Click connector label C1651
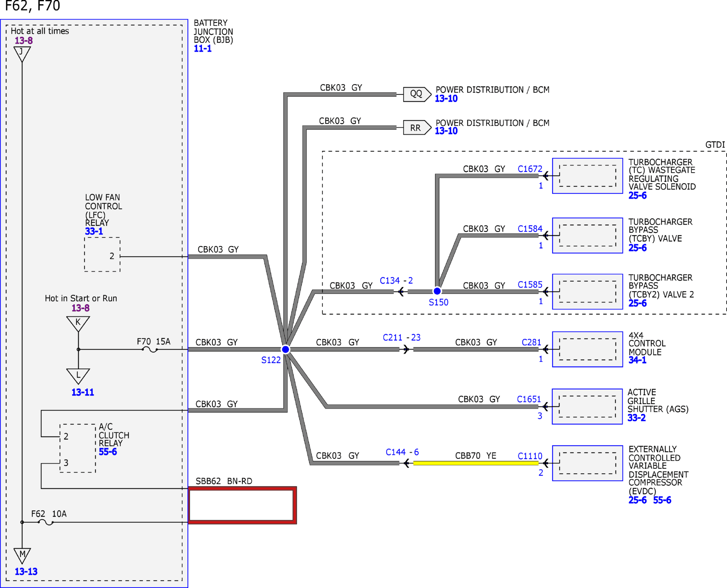Viewport: 727px width, 588px height. (529, 399)
